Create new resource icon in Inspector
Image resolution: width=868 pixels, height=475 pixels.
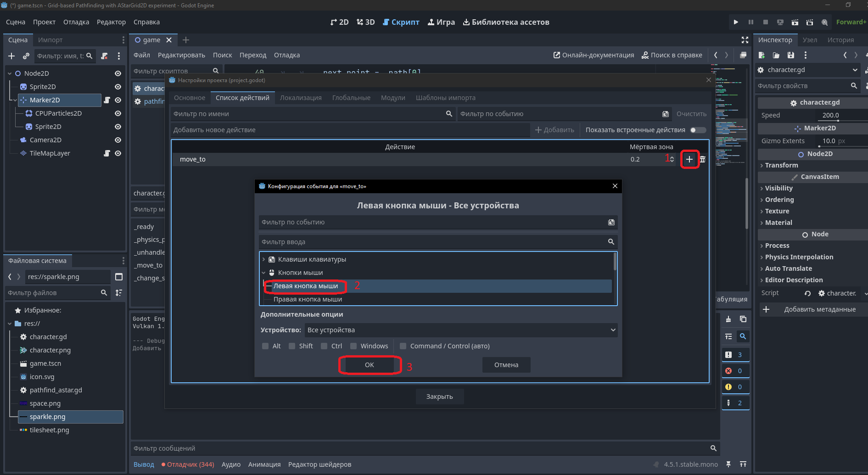pyautogui.click(x=762, y=55)
